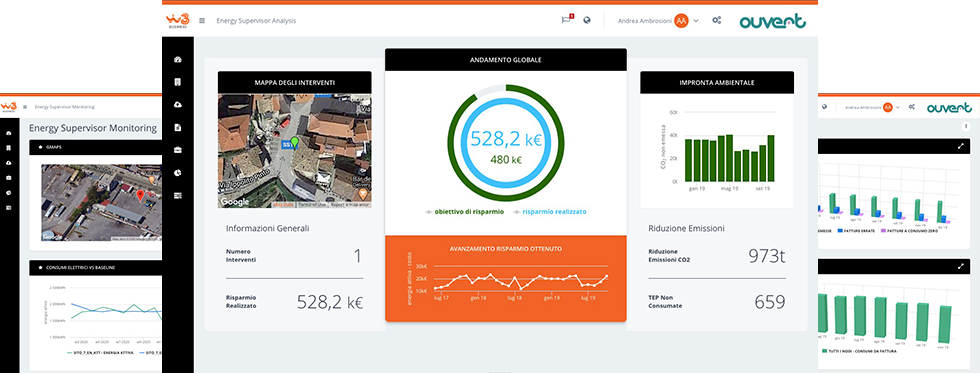Click the AA user avatar
Image resolution: width=980 pixels, height=373 pixels.
click(681, 21)
